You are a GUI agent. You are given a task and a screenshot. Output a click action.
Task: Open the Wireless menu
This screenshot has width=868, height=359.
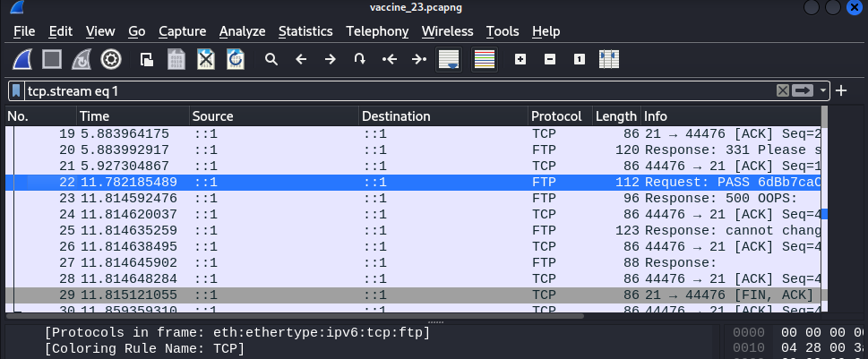click(447, 31)
